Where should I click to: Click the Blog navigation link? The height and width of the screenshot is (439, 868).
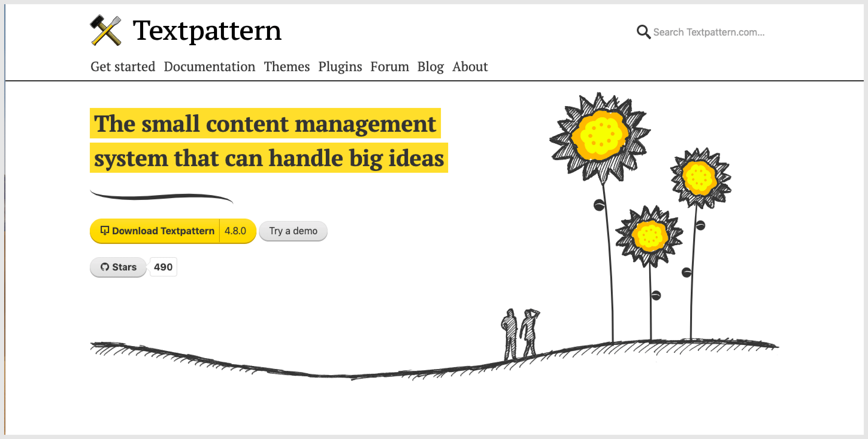pos(431,66)
